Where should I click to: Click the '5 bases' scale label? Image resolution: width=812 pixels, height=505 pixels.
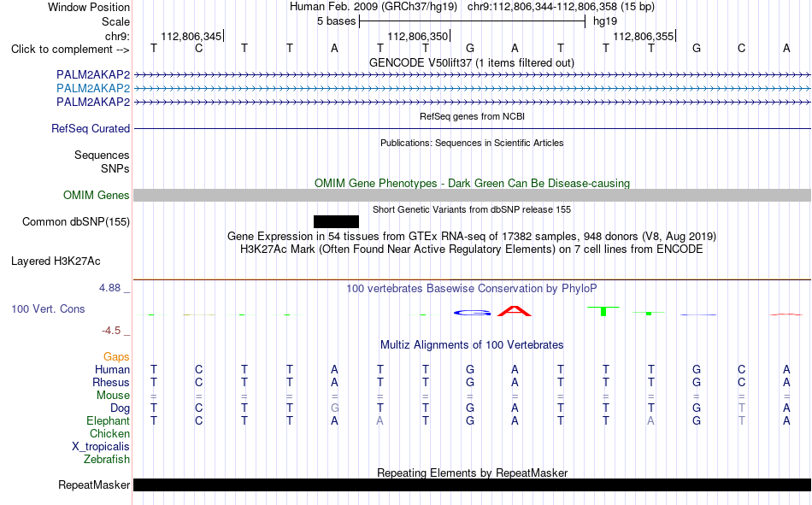point(337,21)
